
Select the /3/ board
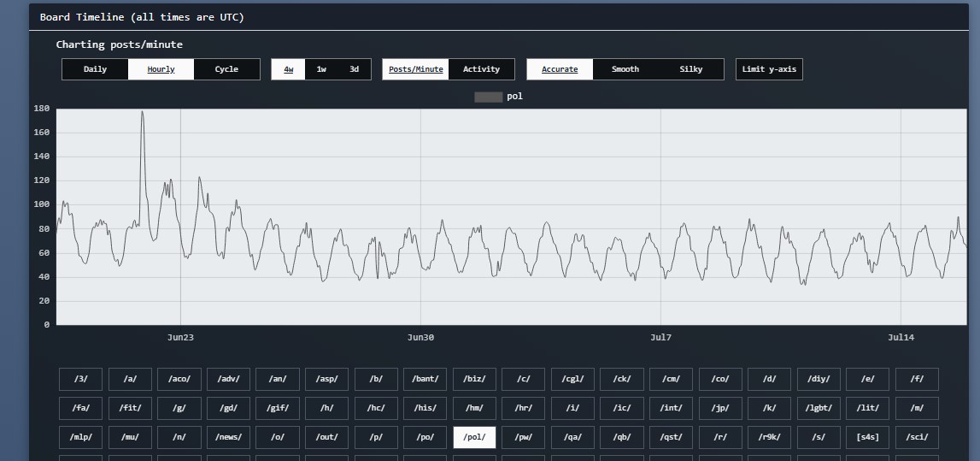click(x=80, y=379)
